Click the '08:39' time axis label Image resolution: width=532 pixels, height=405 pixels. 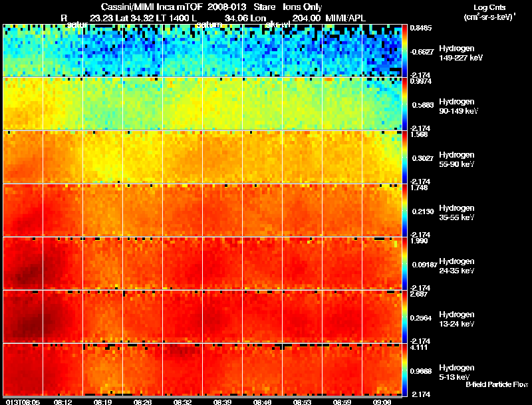[222, 402]
